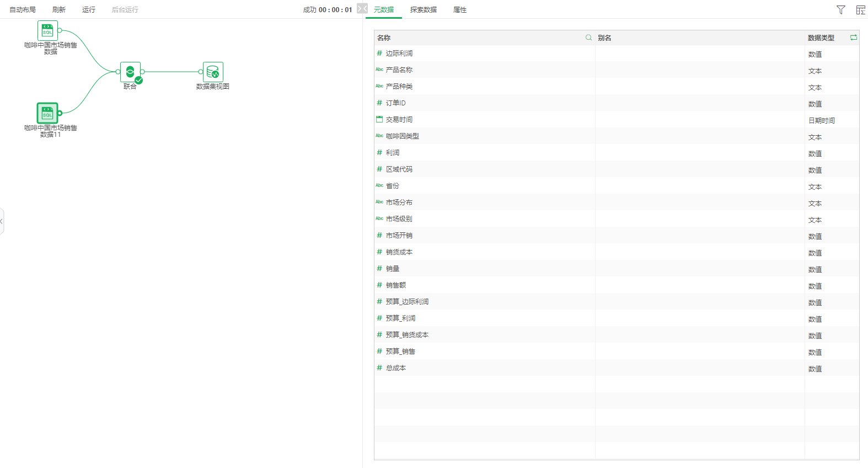Select the 咖啡因类型 field row

402,136
